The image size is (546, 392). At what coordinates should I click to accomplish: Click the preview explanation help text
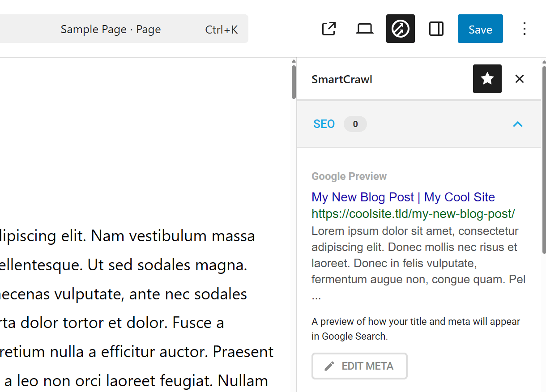pos(416,329)
